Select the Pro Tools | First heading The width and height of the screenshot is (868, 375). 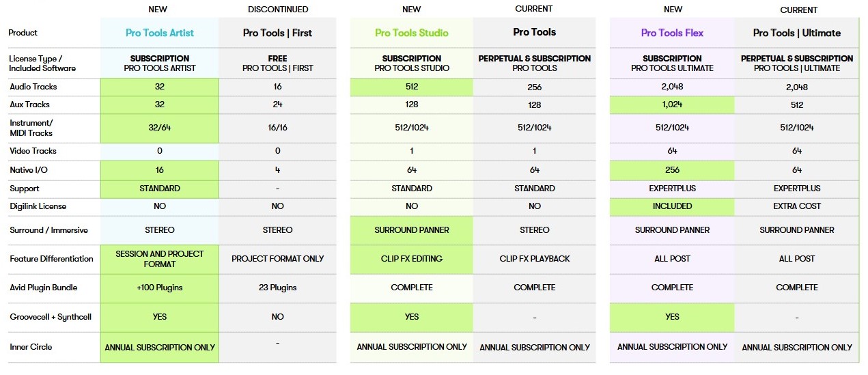(277, 33)
